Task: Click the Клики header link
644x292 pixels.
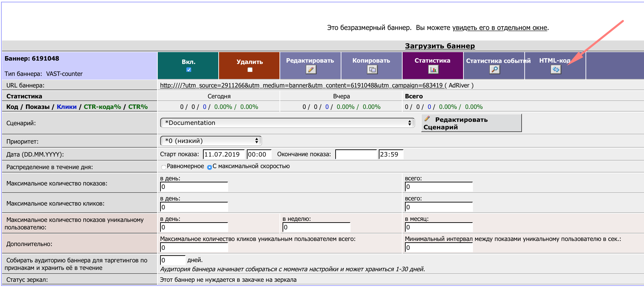Action: (67, 107)
